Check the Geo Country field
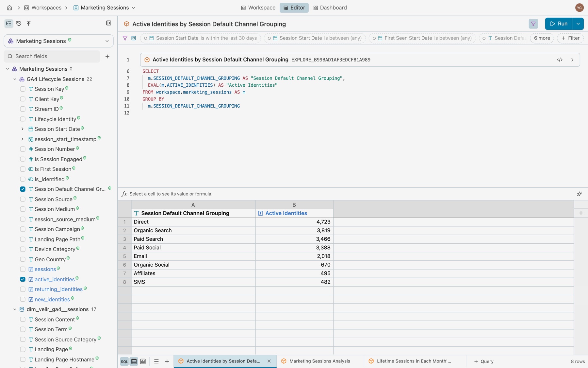The image size is (588, 368). tap(23, 259)
